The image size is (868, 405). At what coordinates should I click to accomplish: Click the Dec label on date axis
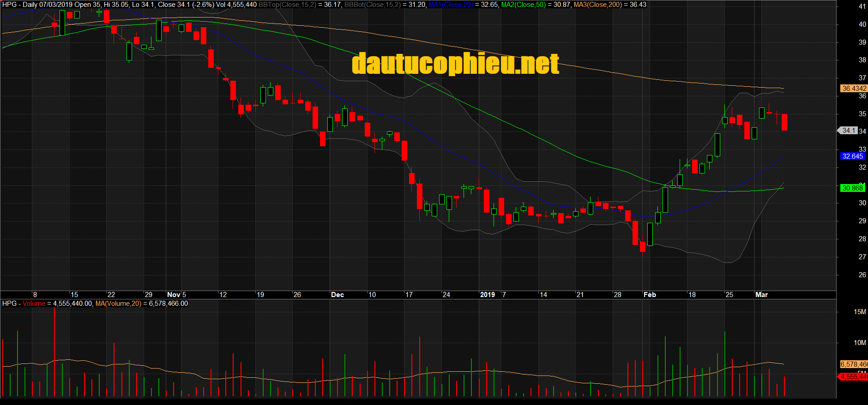pyautogui.click(x=338, y=295)
